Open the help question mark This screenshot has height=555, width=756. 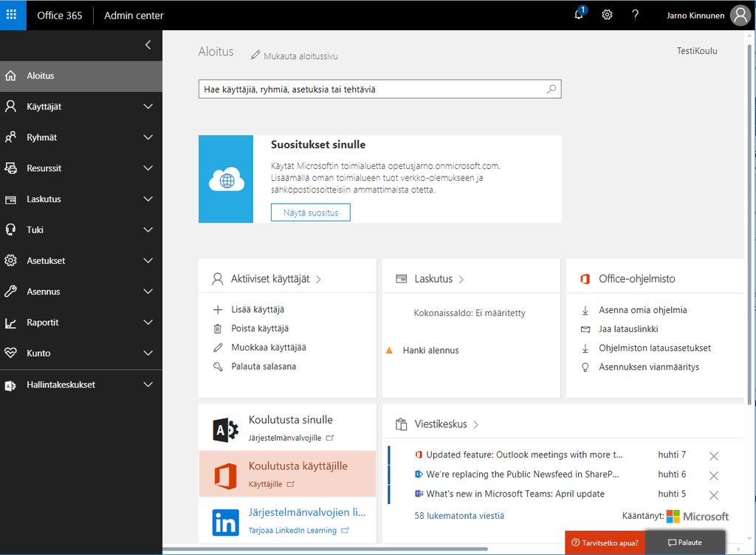(x=636, y=15)
